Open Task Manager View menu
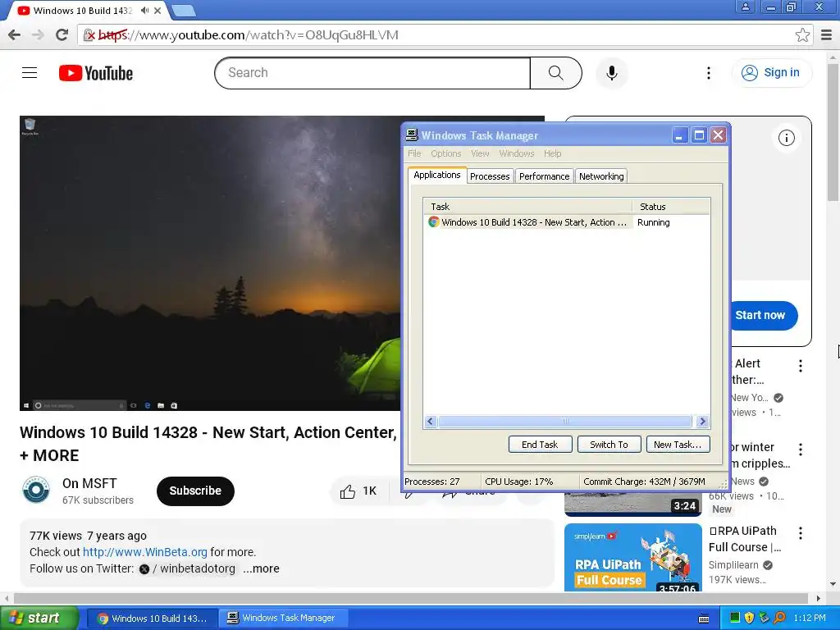 (x=480, y=153)
